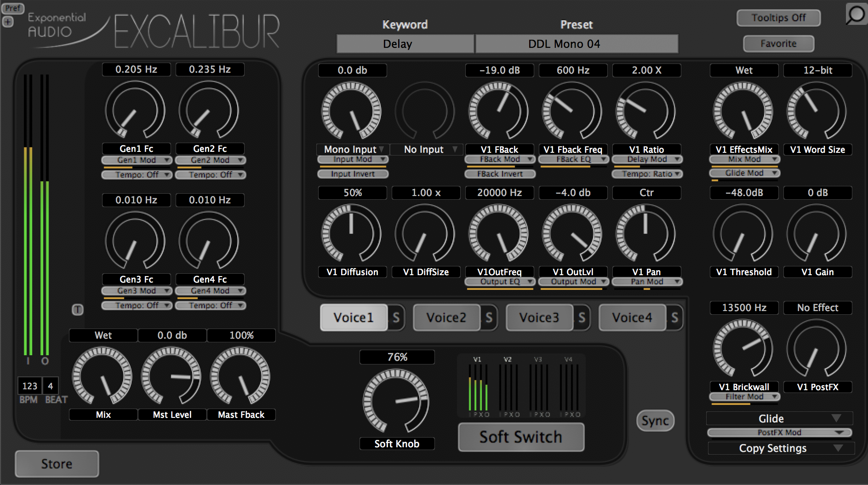Expand the Copy Settings menu

(x=781, y=448)
